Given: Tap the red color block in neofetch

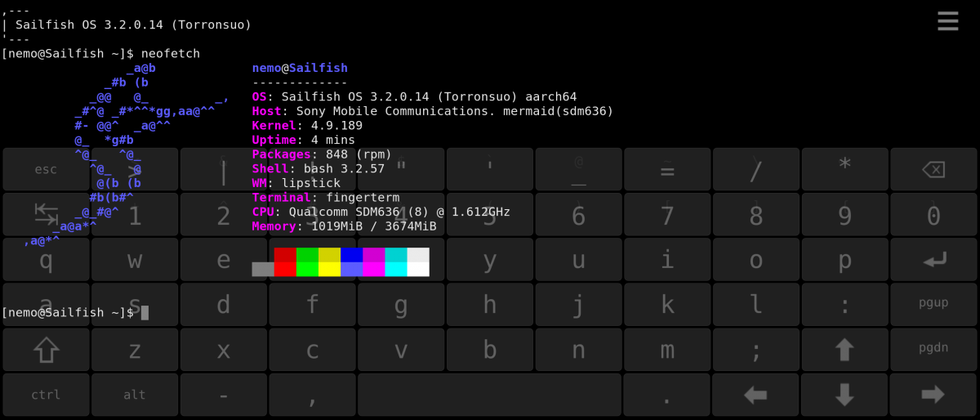Looking at the screenshot, I should tap(285, 261).
